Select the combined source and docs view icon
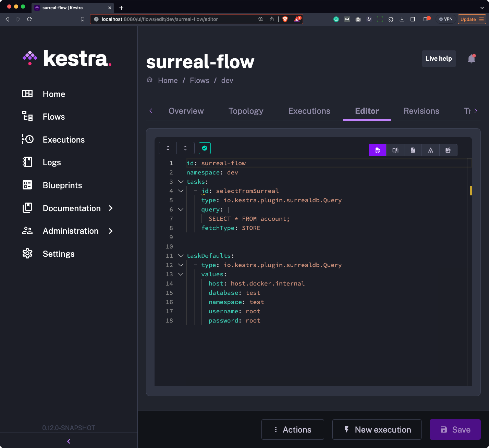The height and width of the screenshot is (448, 489). 413,150
